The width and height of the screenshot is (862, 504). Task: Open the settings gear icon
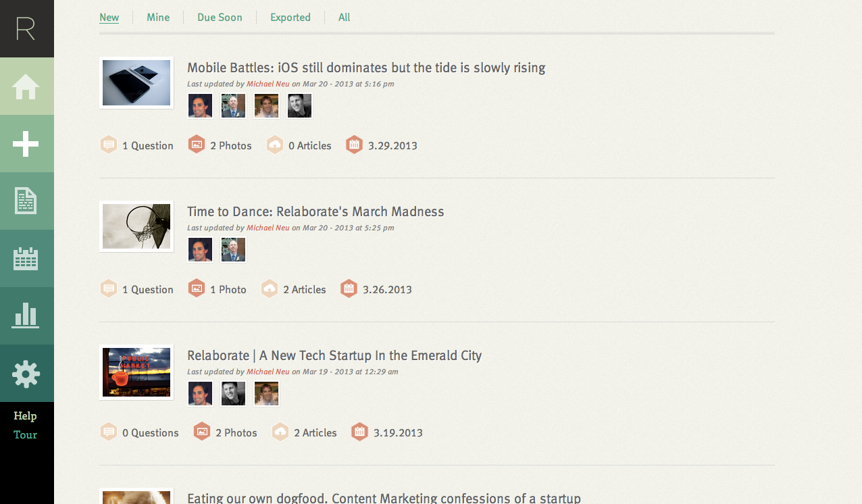click(26, 374)
